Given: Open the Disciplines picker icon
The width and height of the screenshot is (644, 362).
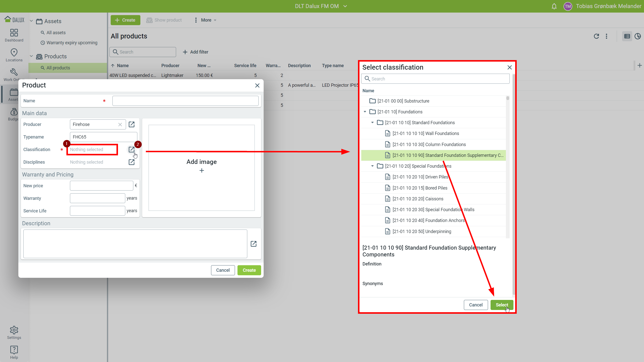Looking at the screenshot, I should (x=132, y=162).
